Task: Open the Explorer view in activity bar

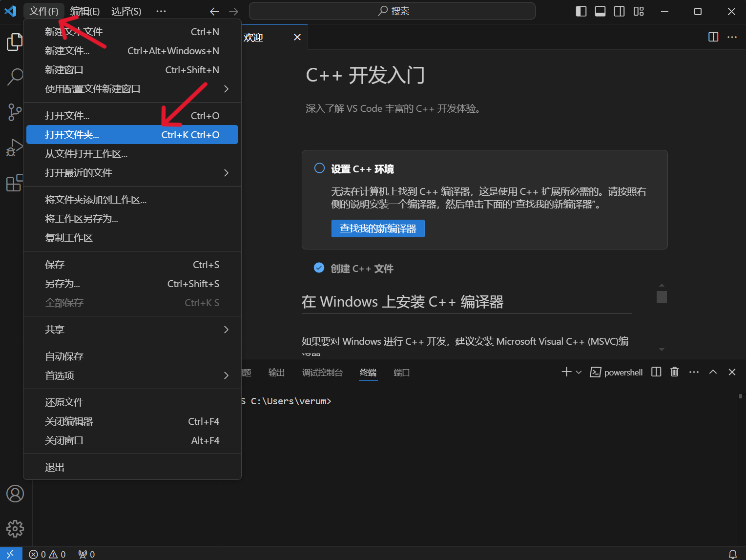Action: (15, 42)
